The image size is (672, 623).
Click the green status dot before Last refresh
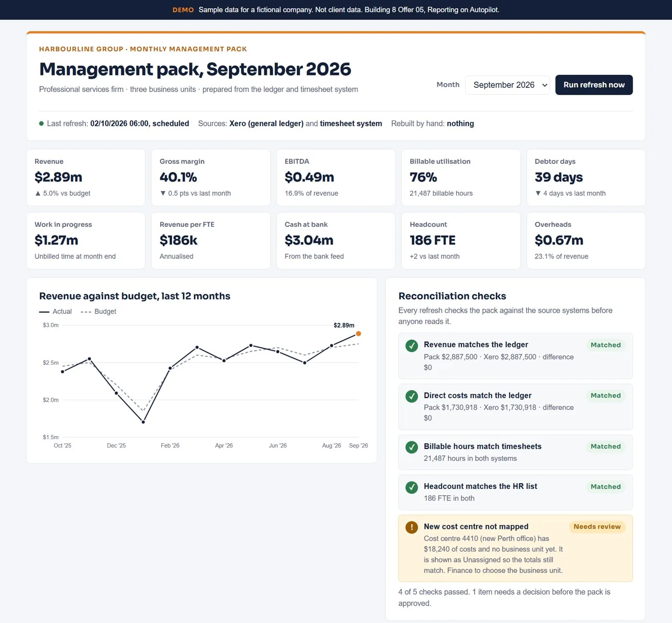coord(41,123)
